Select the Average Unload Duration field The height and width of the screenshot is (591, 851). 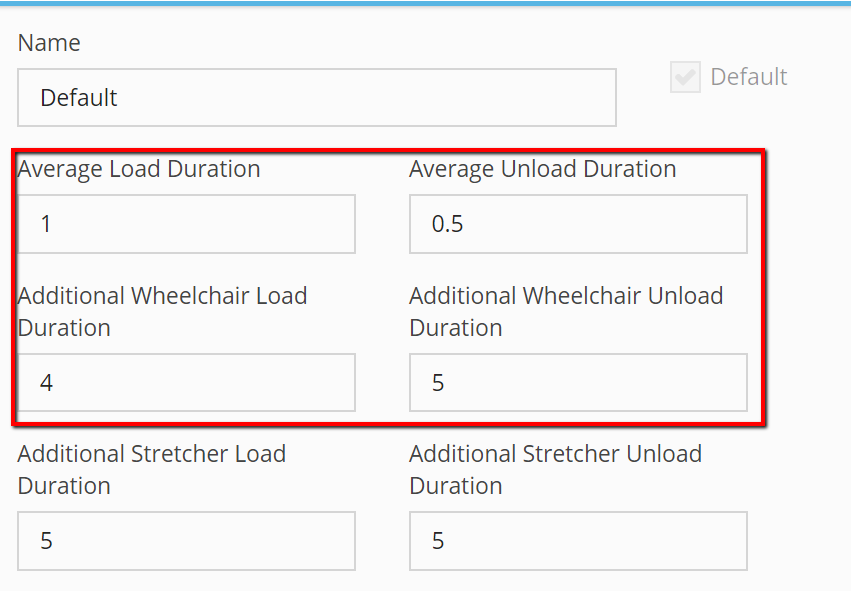579,224
